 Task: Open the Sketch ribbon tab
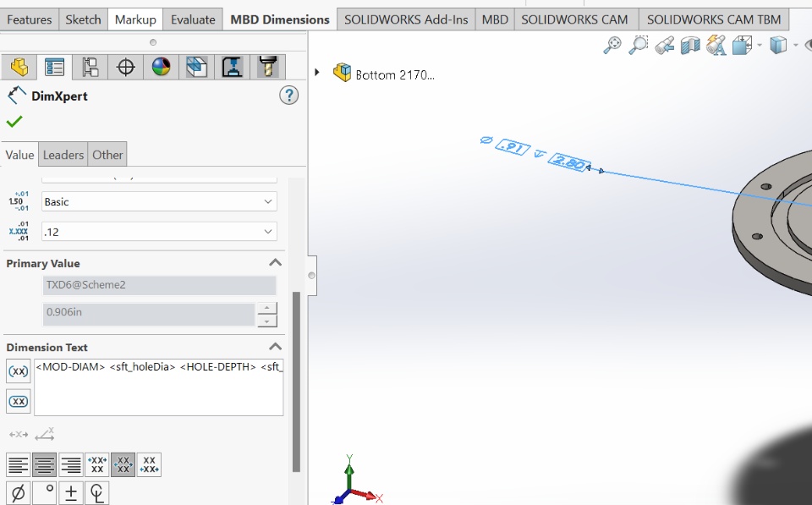tap(83, 19)
